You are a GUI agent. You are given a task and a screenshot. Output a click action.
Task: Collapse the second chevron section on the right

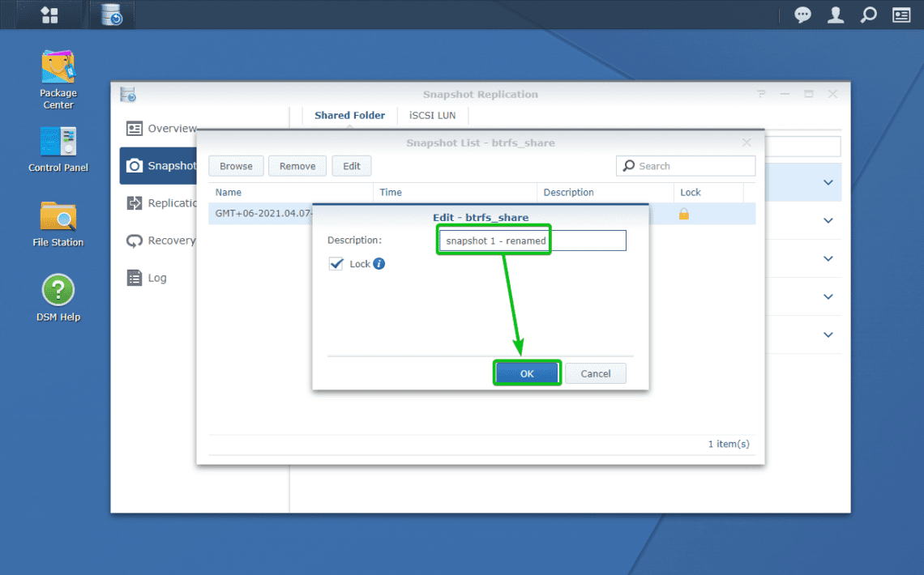827,220
